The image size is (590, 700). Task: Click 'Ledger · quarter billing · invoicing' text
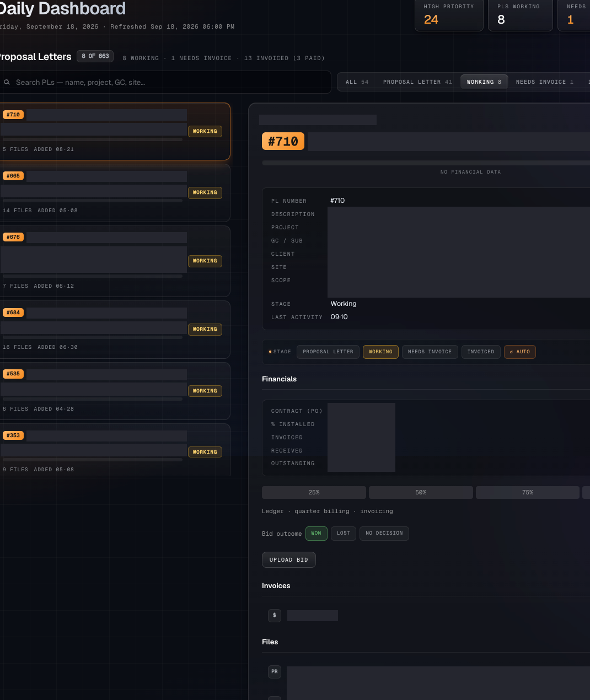pyautogui.click(x=328, y=511)
